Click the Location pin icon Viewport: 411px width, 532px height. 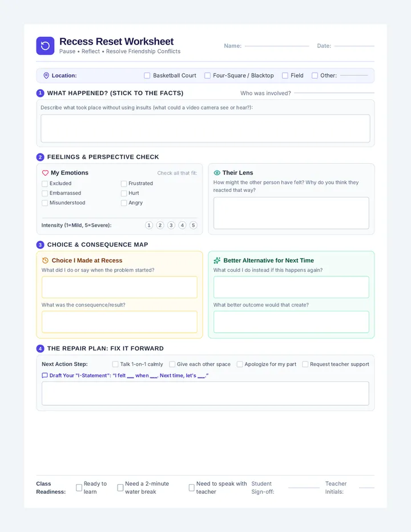(x=46, y=75)
